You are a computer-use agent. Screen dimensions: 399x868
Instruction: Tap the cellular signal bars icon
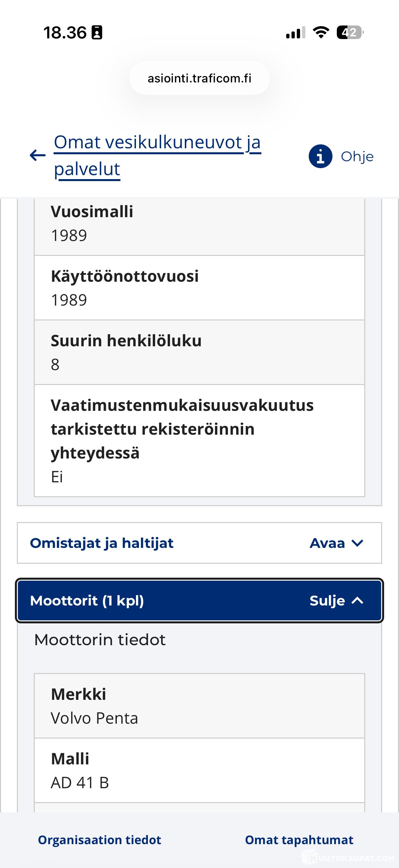coord(295,33)
